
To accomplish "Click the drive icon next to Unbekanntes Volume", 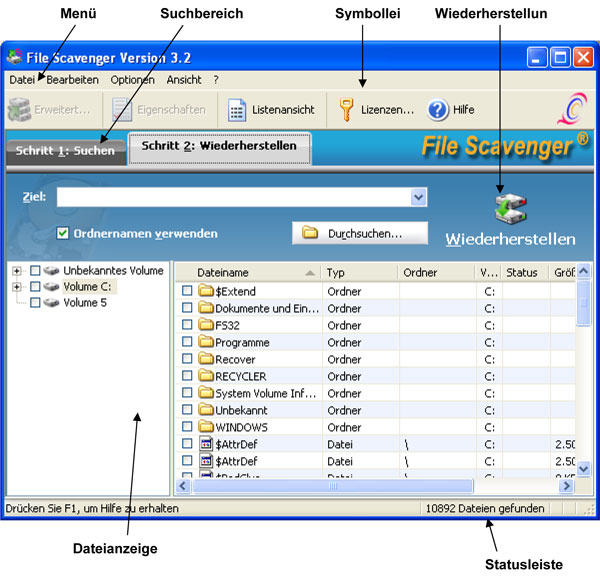I will [x=51, y=271].
